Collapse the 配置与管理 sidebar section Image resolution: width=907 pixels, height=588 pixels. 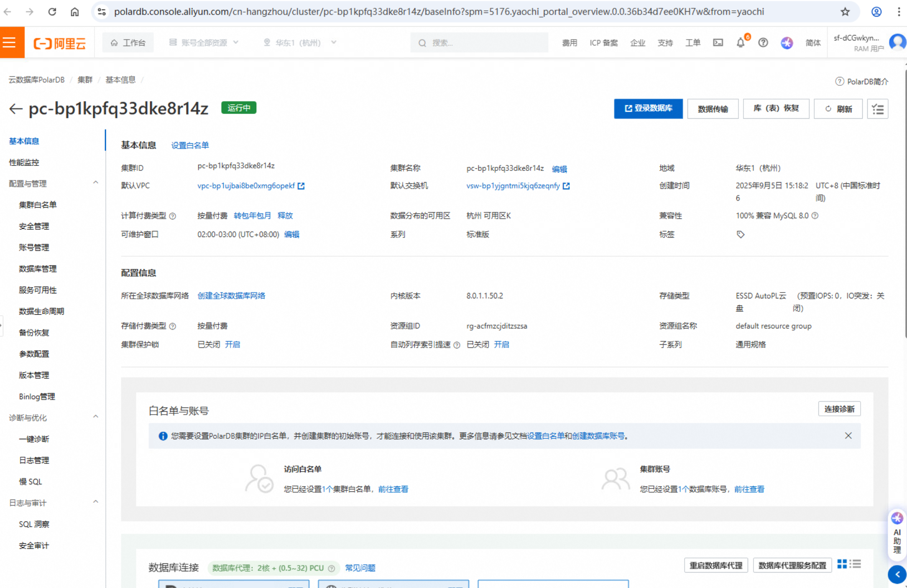click(x=96, y=183)
